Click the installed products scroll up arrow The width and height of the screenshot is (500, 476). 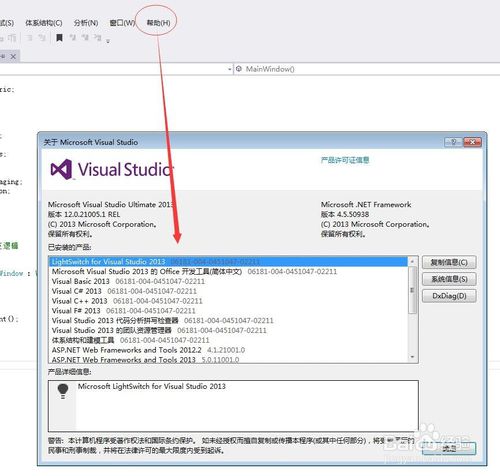point(412,261)
